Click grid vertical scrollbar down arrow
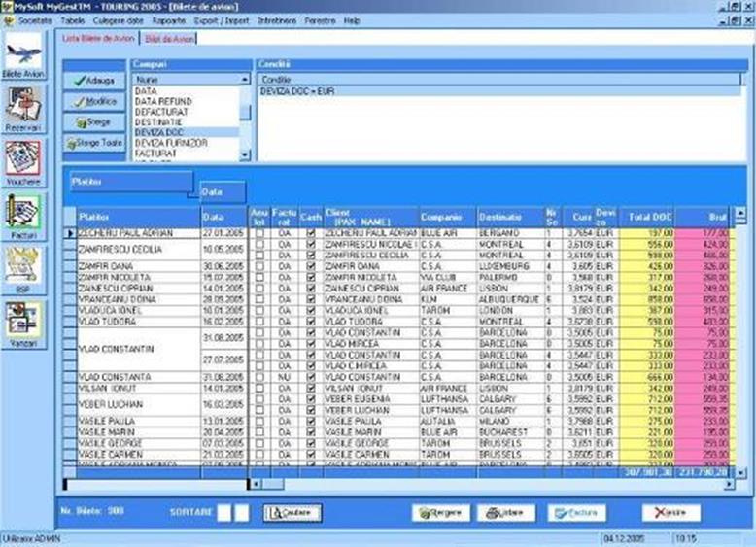 pos(740,473)
